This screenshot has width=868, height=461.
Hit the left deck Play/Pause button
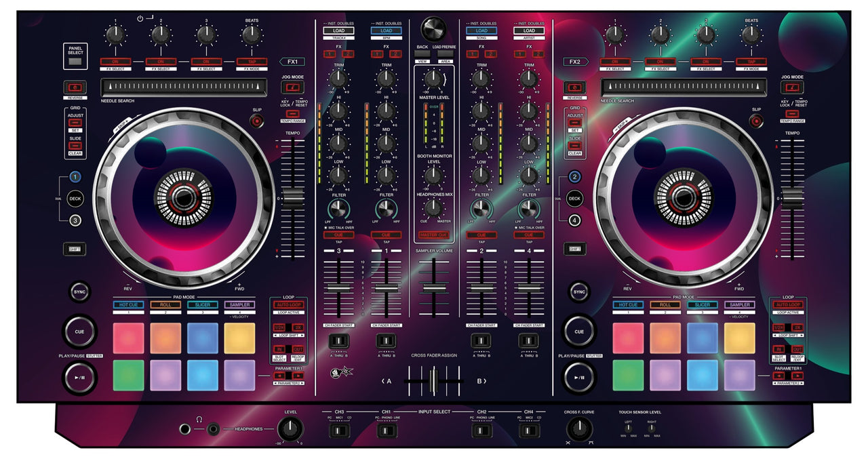click(x=80, y=378)
